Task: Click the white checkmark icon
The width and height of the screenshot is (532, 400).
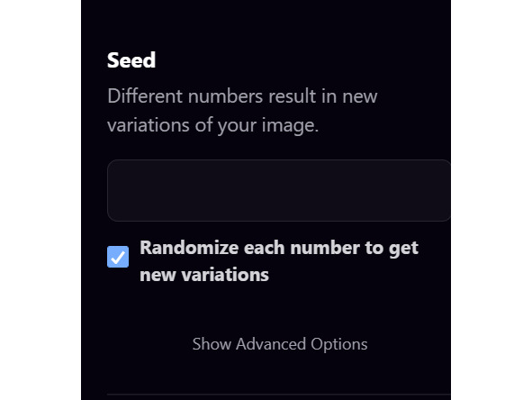Action: pos(118,258)
